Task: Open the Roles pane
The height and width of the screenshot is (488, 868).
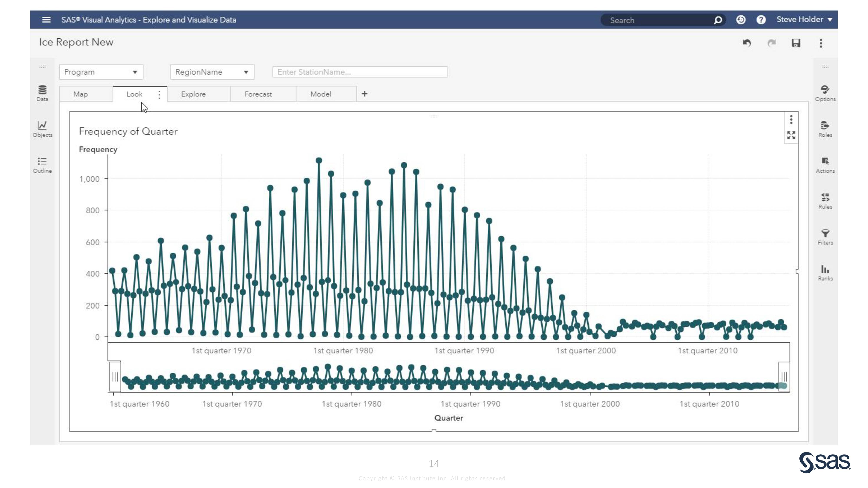Action: pyautogui.click(x=825, y=129)
